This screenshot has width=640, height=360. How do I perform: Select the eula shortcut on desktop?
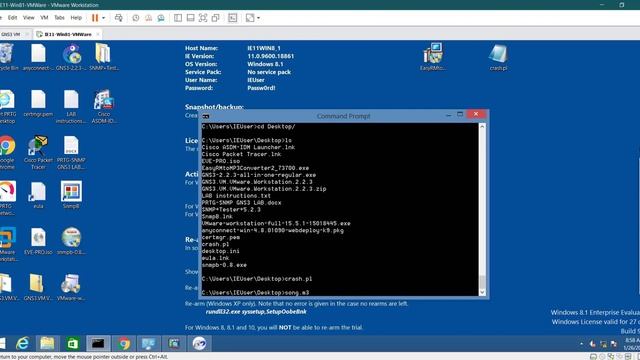38,196
